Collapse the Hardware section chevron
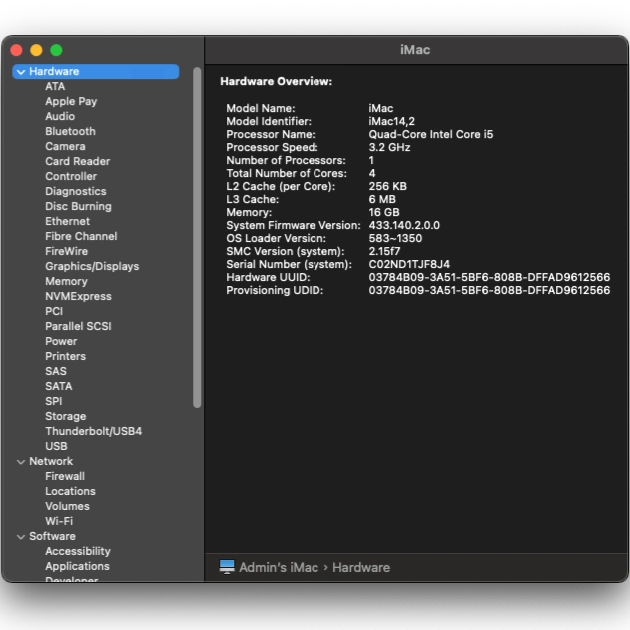The height and width of the screenshot is (630, 630). [x=21, y=72]
